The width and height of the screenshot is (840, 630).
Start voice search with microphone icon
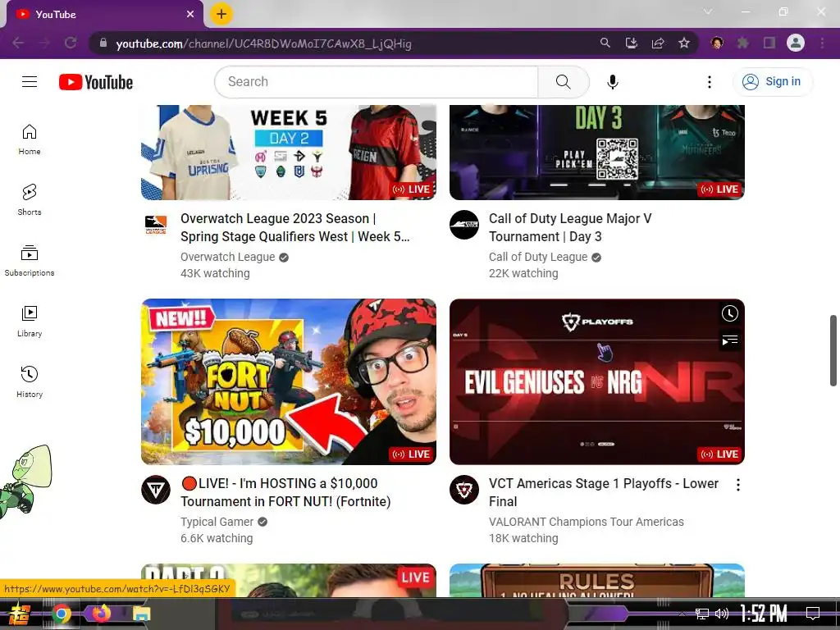coord(612,82)
